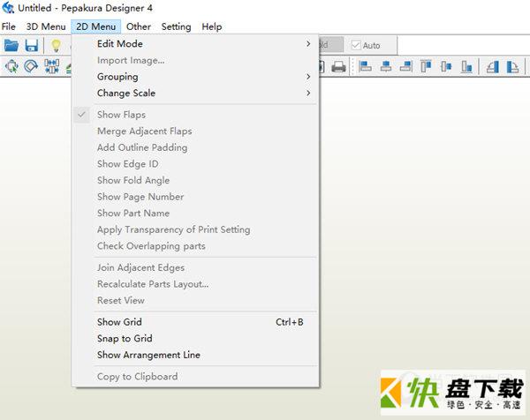Click the align parts right icon
Viewport: 530px width, 420px height.
(405, 66)
